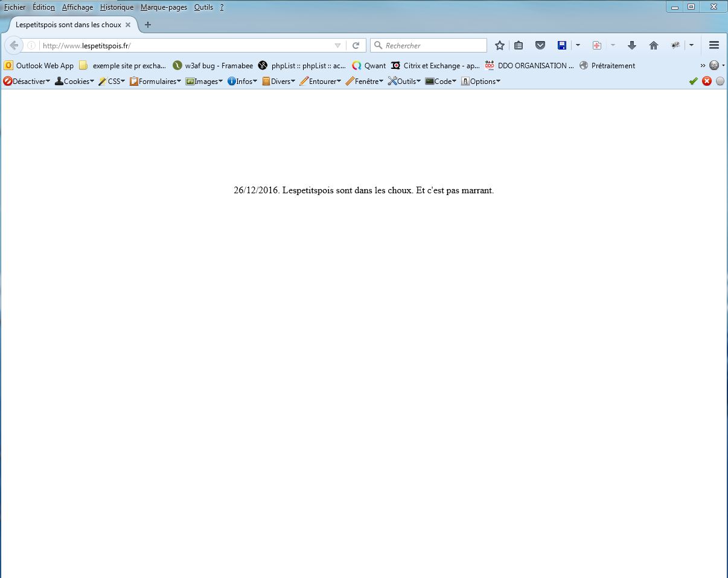Open the hamburger menu
This screenshot has height=578, width=728.
tap(714, 45)
